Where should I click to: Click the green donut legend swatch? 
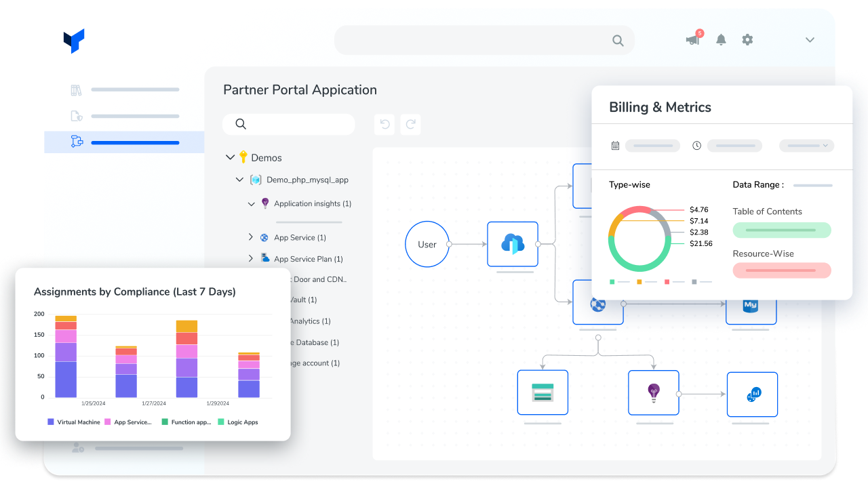[612, 281]
